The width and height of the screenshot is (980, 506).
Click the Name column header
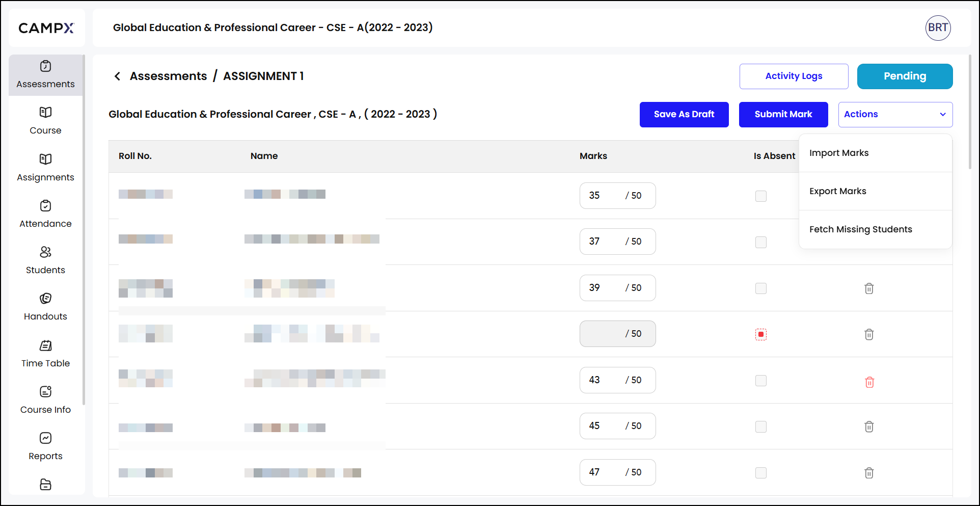(x=264, y=156)
